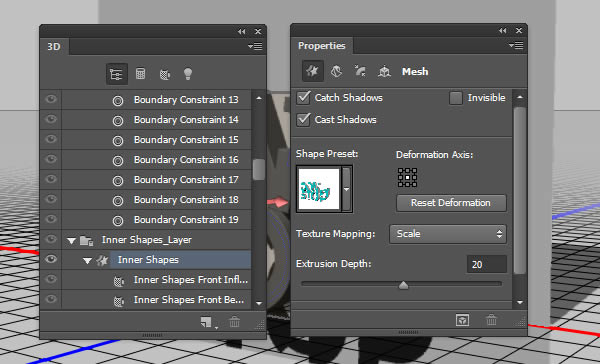The height and width of the screenshot is (364, 600).
Task: Open the Cap properties section
Action: (x=360, y=71)
